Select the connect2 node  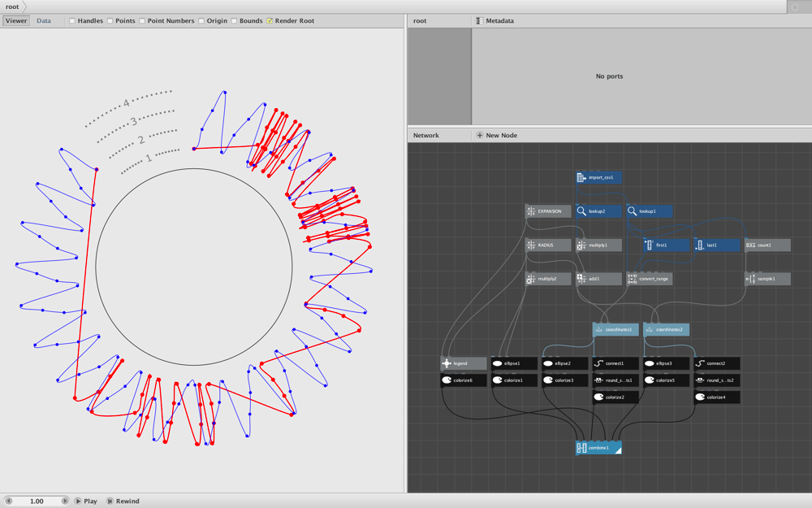point(717,363)
